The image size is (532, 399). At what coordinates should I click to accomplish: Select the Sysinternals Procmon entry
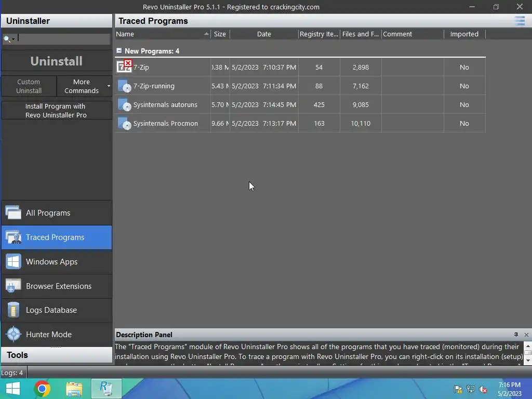pos(166,123)
